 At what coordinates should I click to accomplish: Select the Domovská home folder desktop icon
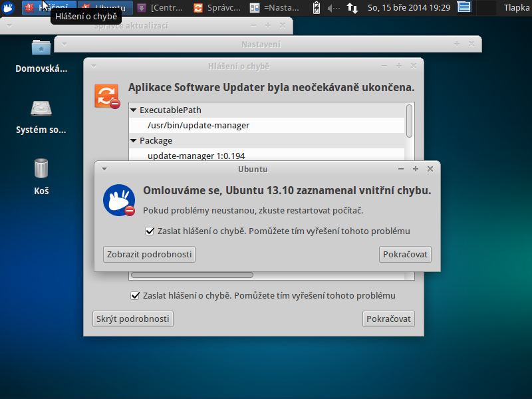tap(41, 57)
